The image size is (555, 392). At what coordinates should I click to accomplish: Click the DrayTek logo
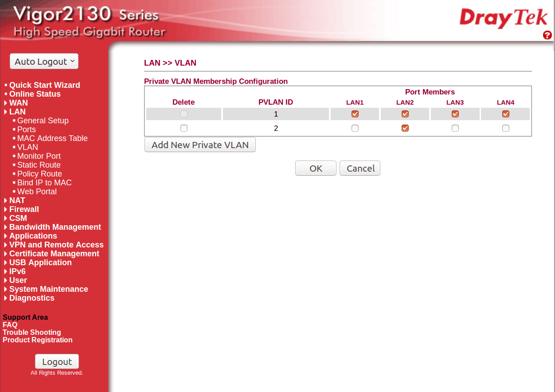504,19
